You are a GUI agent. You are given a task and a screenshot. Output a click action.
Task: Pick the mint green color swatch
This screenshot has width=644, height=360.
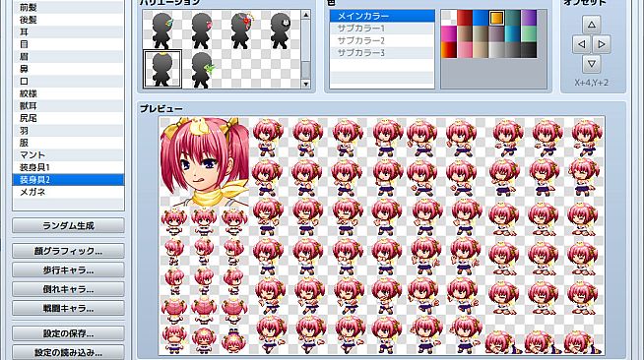529,34
